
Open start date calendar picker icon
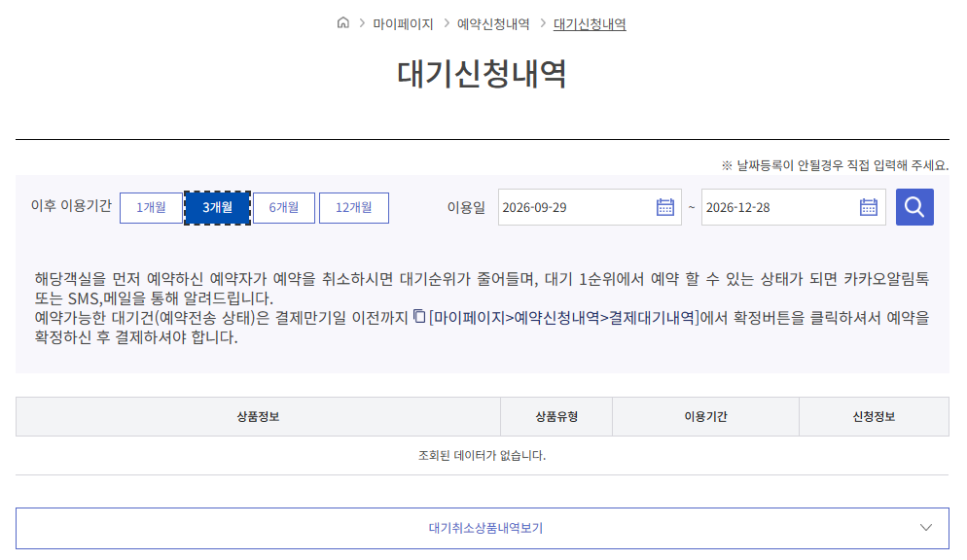pos(664,207)
